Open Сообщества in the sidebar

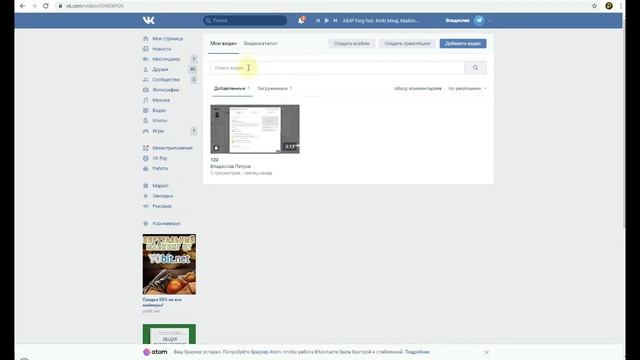(166, 79)
